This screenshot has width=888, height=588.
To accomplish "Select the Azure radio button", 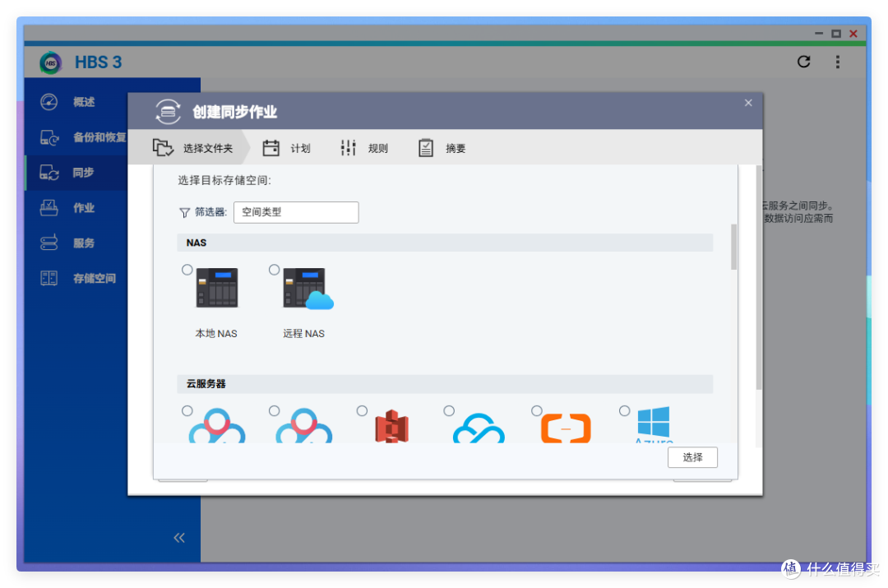I will pyautogui.click(x=624, y=410).
